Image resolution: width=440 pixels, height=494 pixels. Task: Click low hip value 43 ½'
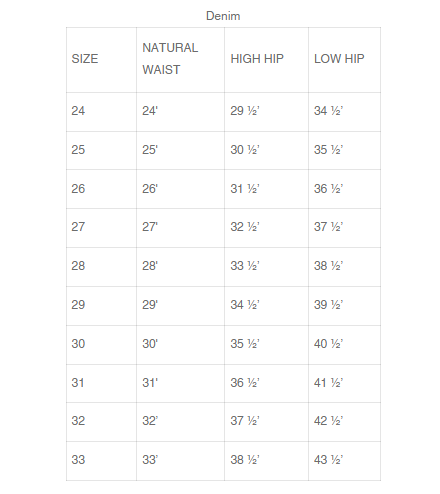pos(328,460)
